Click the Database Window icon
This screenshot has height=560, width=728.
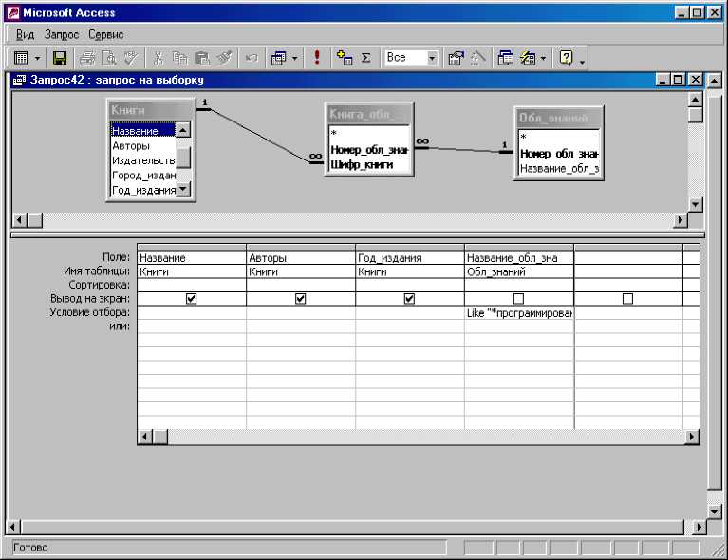pyautogui.click(x=506, y=58)
